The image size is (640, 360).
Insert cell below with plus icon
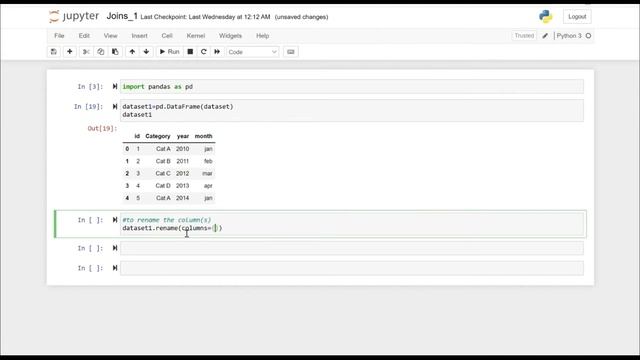click(x=70, y=52)
